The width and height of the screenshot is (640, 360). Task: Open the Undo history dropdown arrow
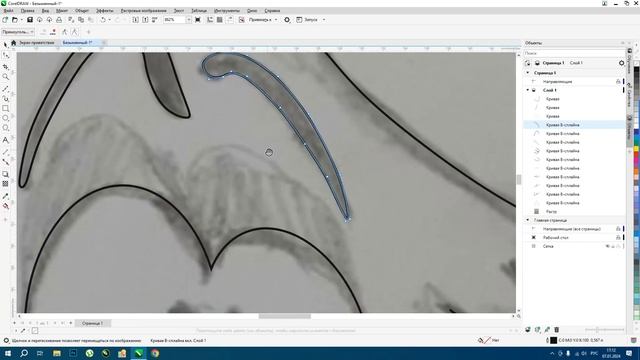pyautogui.click(x=109, y=20)
